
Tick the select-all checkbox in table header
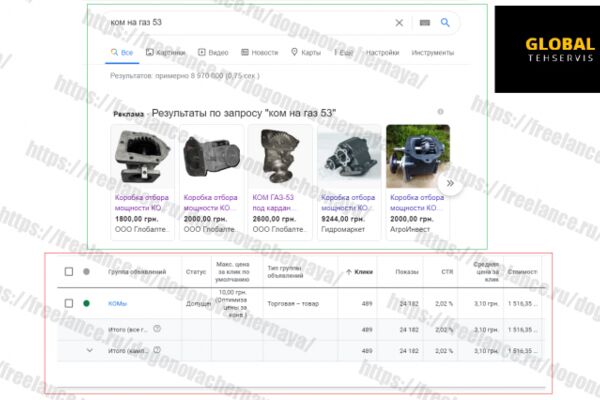tap(69, 272)
